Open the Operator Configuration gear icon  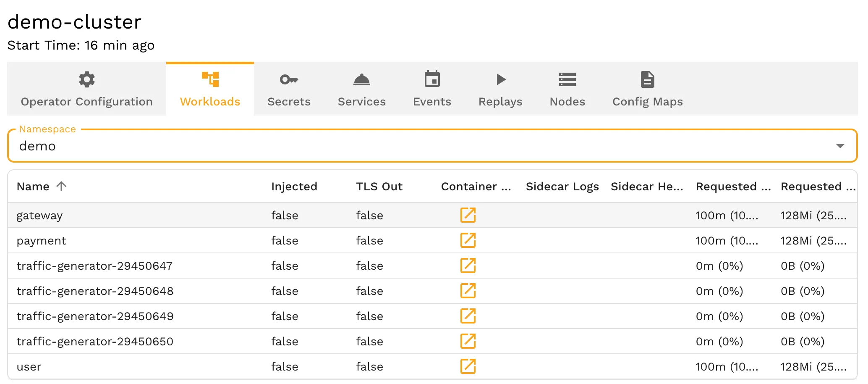(x=87, y=79)
